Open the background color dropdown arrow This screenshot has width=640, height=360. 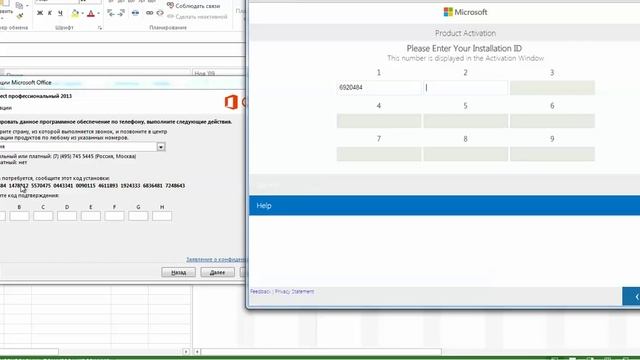[x=82, y=13]
